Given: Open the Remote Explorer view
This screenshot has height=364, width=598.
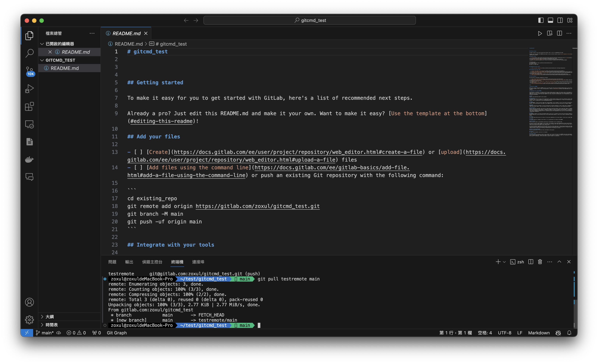Looking at the screenshot, I should tap(29, 124).
